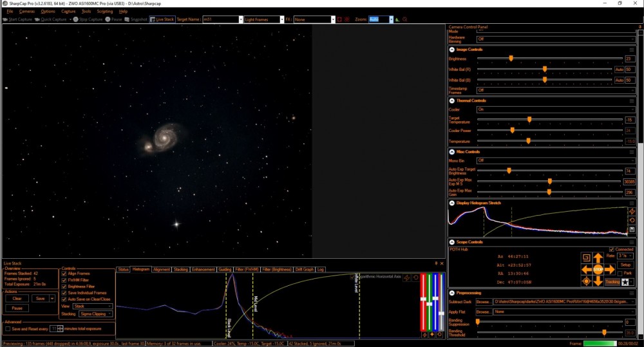Open the scope Rate dropdown
The height and width of the screenshot is (347, 644).
click(625, 256)
